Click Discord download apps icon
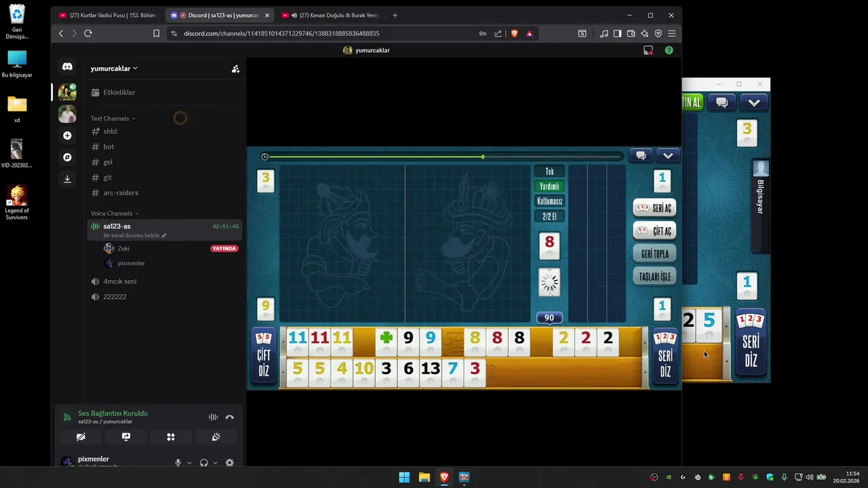The height and width of the screenshot is (488, 868). (x=67, y=179)
